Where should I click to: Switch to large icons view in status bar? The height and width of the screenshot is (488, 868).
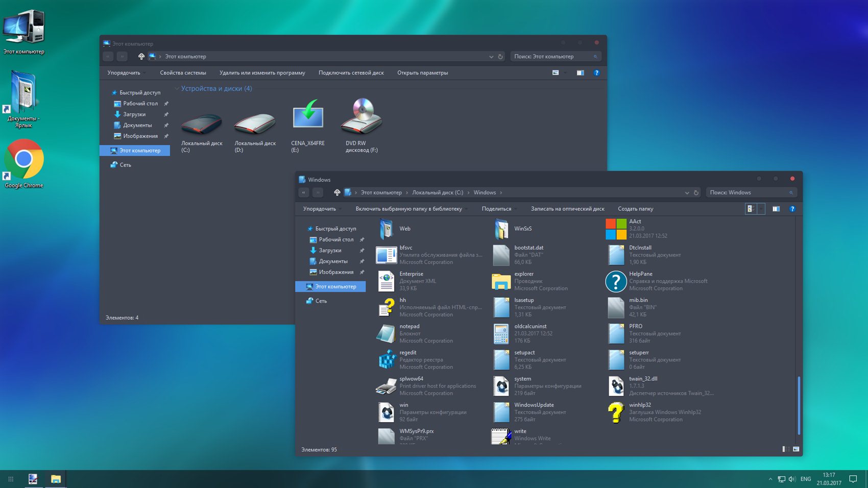click(x=796, y=449)
